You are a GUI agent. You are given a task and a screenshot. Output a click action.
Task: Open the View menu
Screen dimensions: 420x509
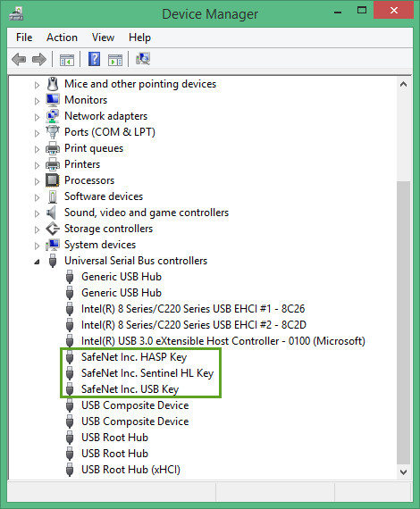(x=103, y=38)
